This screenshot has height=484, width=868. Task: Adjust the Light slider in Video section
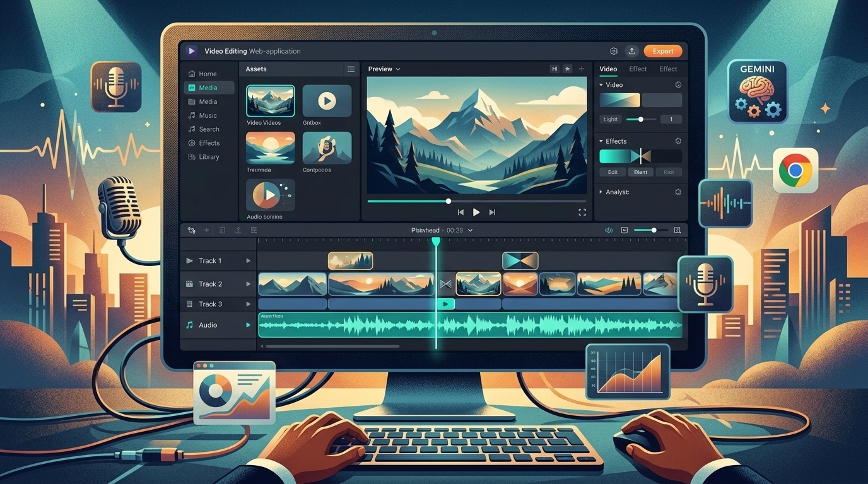641,119
